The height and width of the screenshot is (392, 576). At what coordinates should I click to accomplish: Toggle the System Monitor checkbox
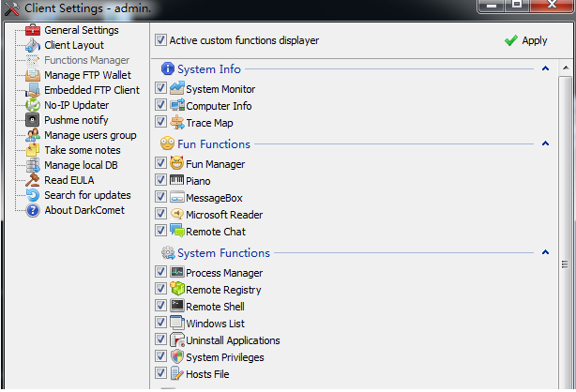pos(160,88)
